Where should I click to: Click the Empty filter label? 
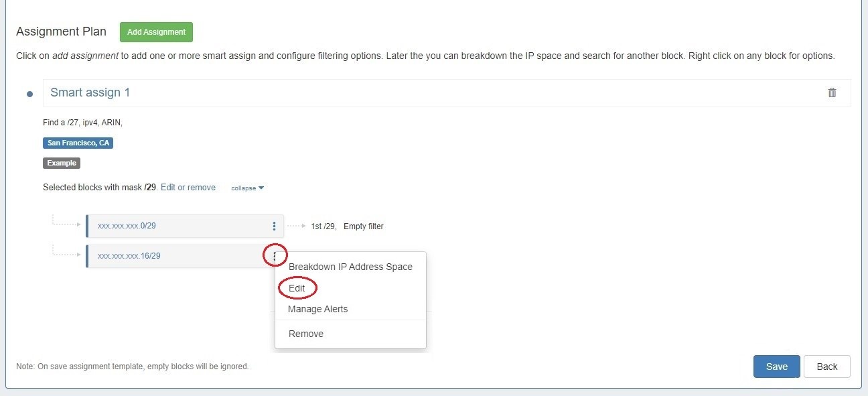(363, 226)
